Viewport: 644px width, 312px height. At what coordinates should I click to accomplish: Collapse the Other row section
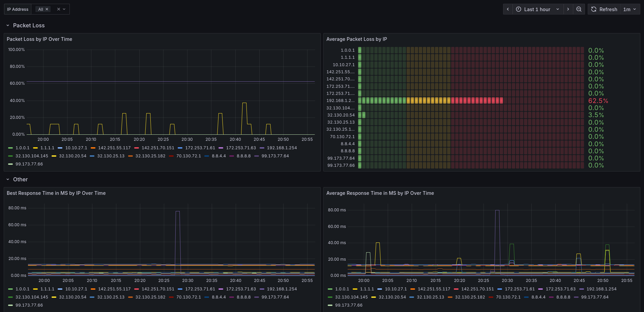pos(8,180)
